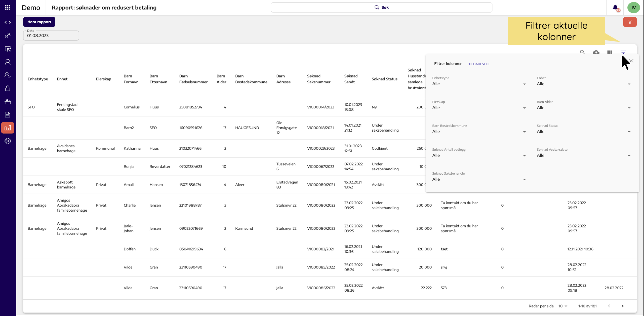Sort by the Enhetstype column header
644x316 pixels.
coord(38,79)
